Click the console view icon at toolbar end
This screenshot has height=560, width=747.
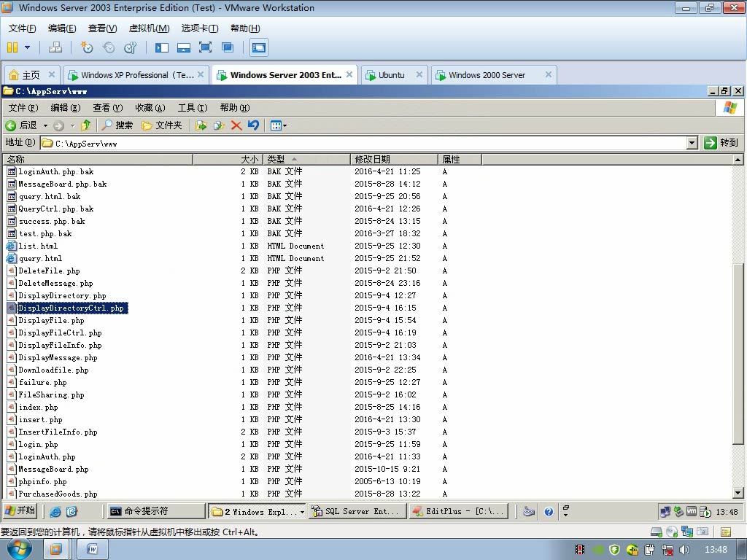point(259,47)
